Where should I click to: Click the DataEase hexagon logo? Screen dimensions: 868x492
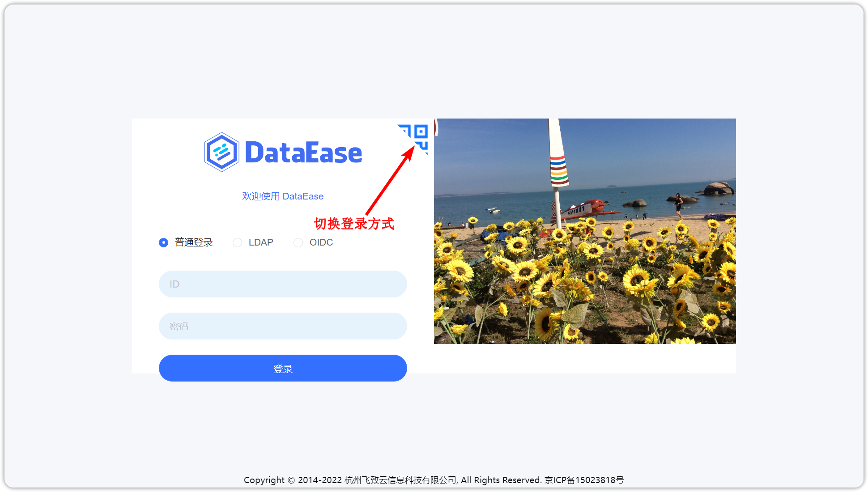(x=221, y=152)
